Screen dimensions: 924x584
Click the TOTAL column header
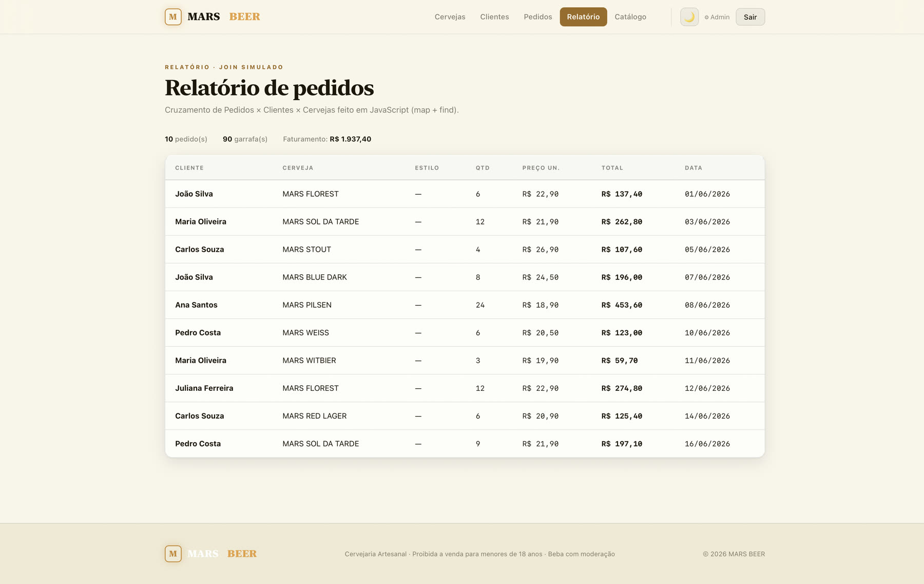[x=612, y=168]
